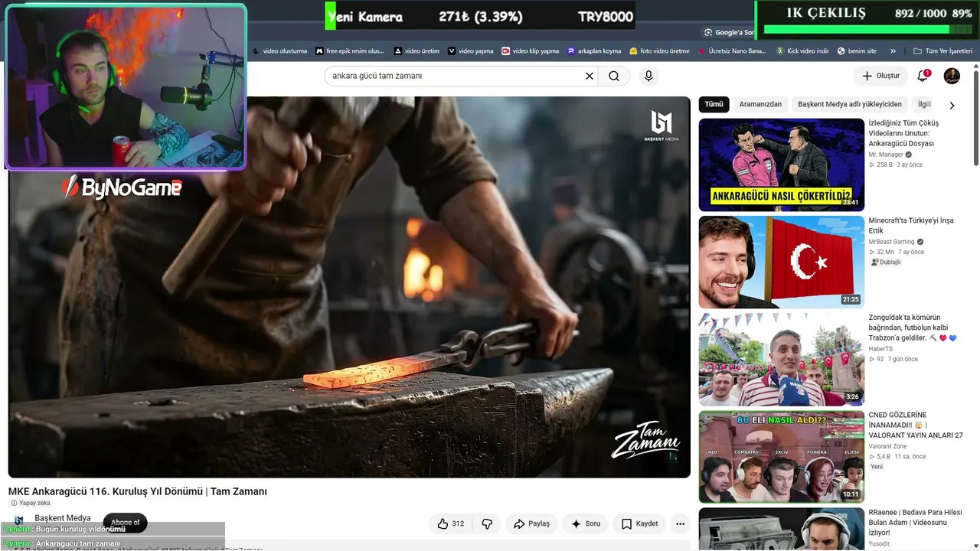
Task: Open 'CNED GÖZLERİNE İNANAMADI' video title
Action: (916, 425)
